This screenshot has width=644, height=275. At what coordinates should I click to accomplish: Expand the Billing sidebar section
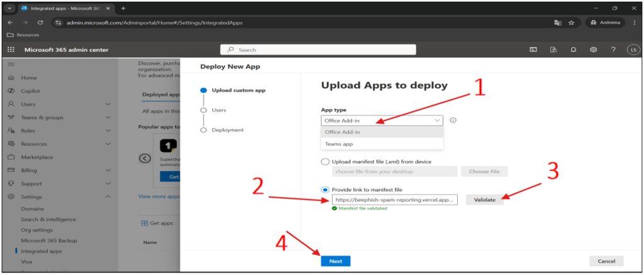(108, 171)
